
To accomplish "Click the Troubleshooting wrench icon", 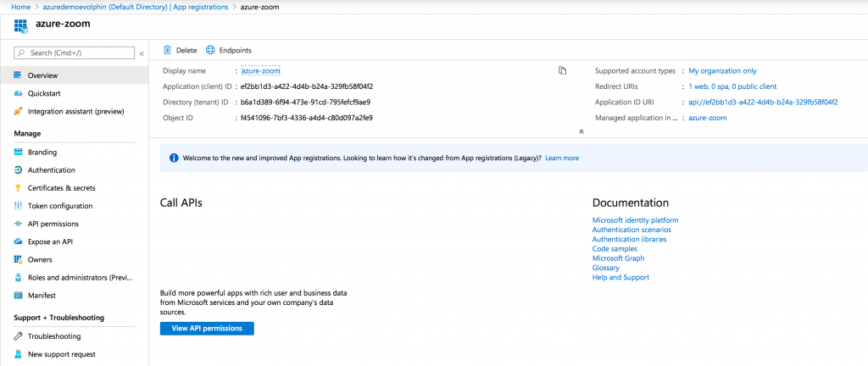I will (18, 336).
